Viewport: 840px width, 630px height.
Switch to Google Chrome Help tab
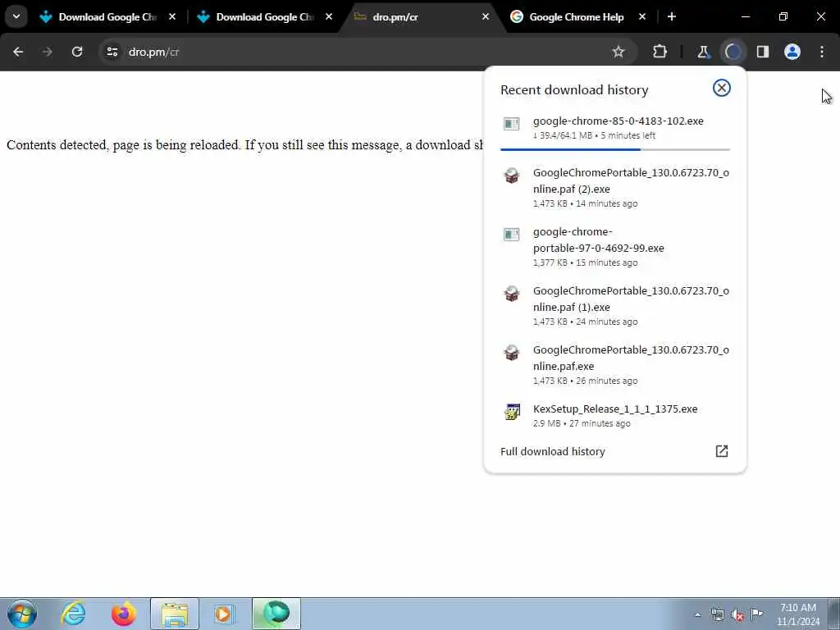tap(576, 16)
